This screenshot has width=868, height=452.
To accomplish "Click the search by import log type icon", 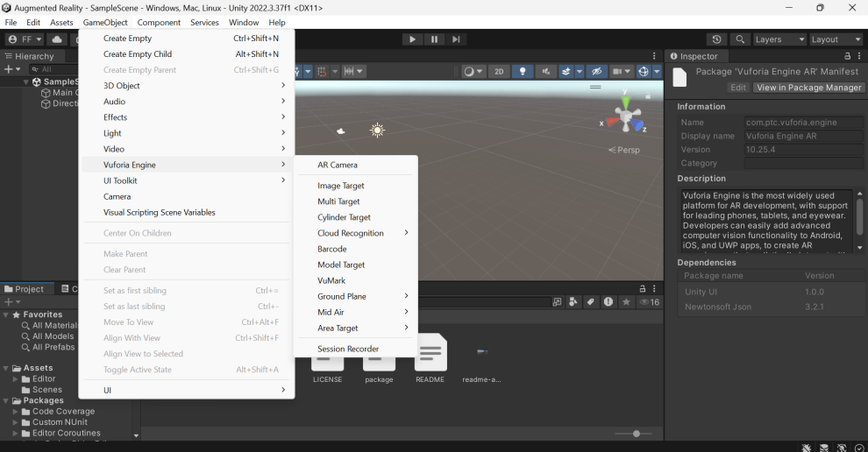I will point(608,302).
